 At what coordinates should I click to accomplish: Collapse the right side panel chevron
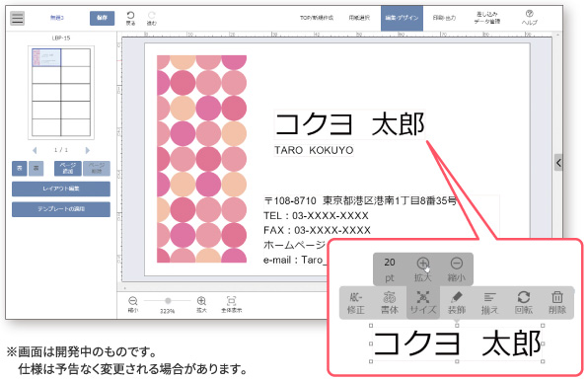pyautogui.click(x=558, y=163)
